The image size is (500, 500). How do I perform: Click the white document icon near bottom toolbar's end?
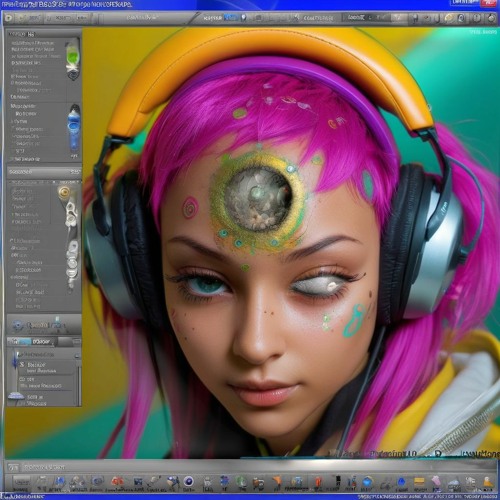click(470, 481)
